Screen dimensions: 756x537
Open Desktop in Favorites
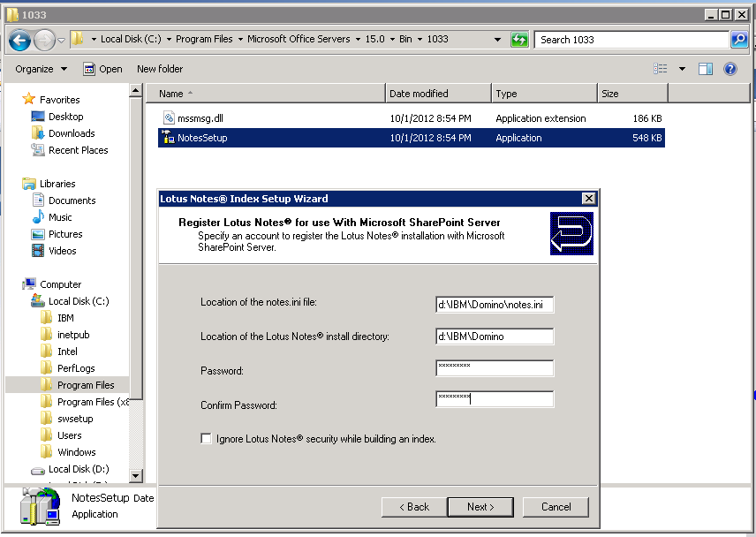[x=65, y=117]
